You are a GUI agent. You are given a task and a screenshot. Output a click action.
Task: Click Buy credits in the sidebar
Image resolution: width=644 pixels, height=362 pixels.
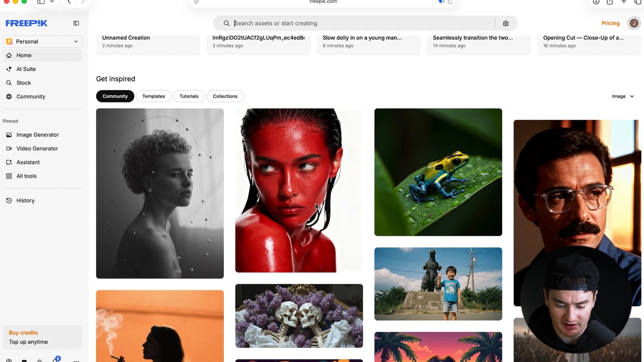pos(23,332)
